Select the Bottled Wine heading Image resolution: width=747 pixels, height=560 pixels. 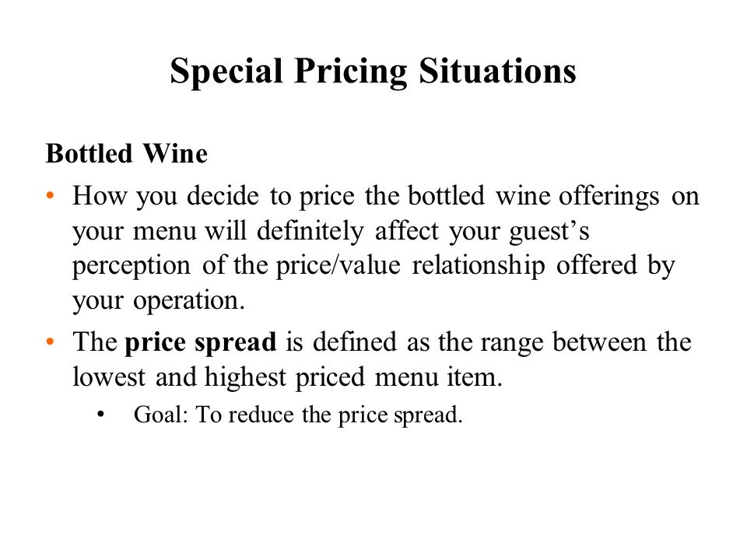pyautogui.click(x=127, y=154)
